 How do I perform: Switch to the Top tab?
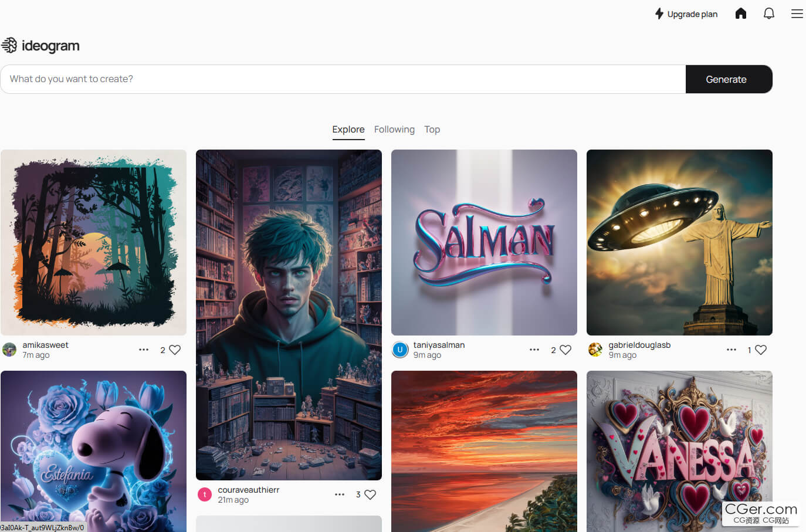pos(432,129)
